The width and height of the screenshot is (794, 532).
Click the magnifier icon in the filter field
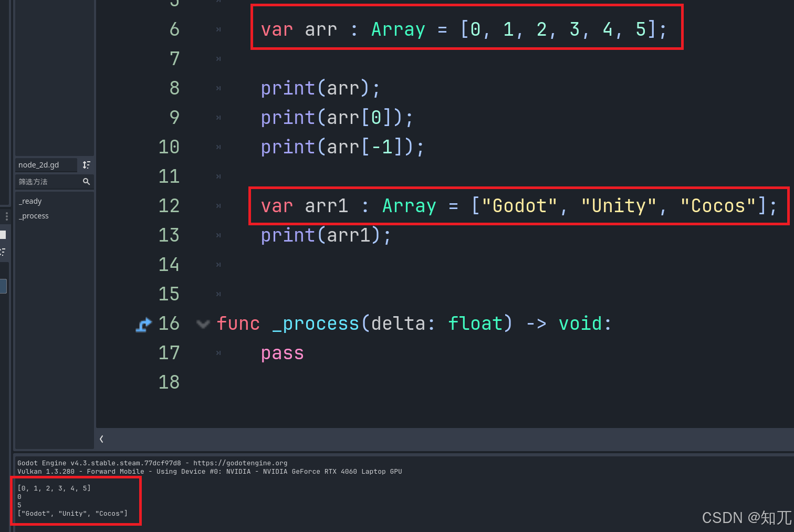[x=87, y=182]
